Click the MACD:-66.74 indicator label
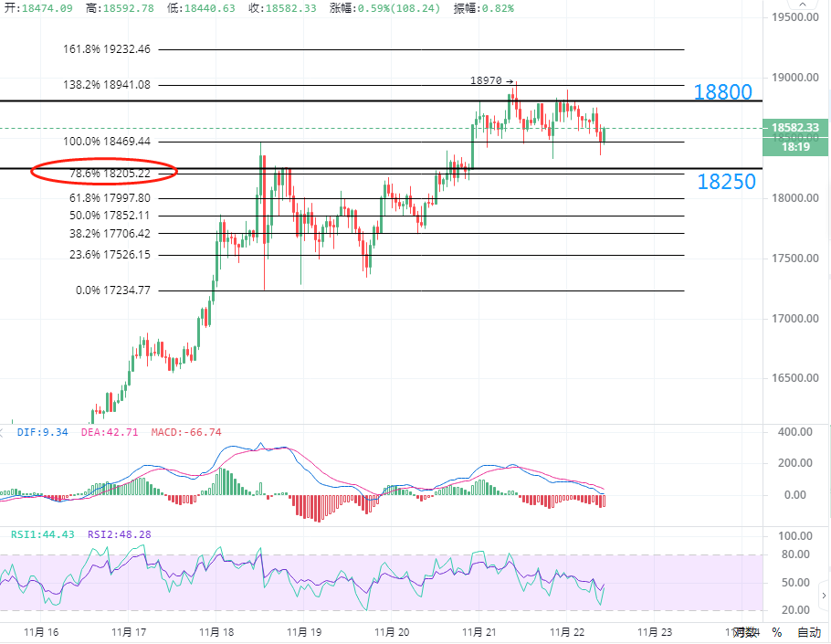Image resolution: width=831 pixels, height=644 pixels. 186,432
